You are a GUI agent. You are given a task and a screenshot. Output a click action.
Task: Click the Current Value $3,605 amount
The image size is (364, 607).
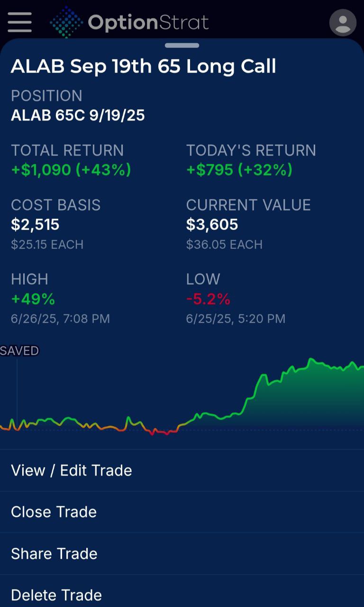[x=212, y=224]
